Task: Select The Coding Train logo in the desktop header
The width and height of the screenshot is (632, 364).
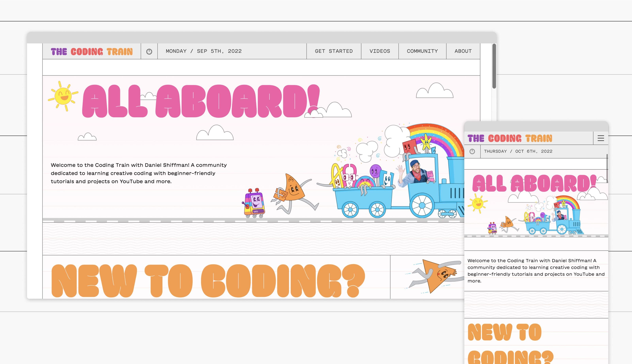Action: pyautogui.click(x=91, y=51)
